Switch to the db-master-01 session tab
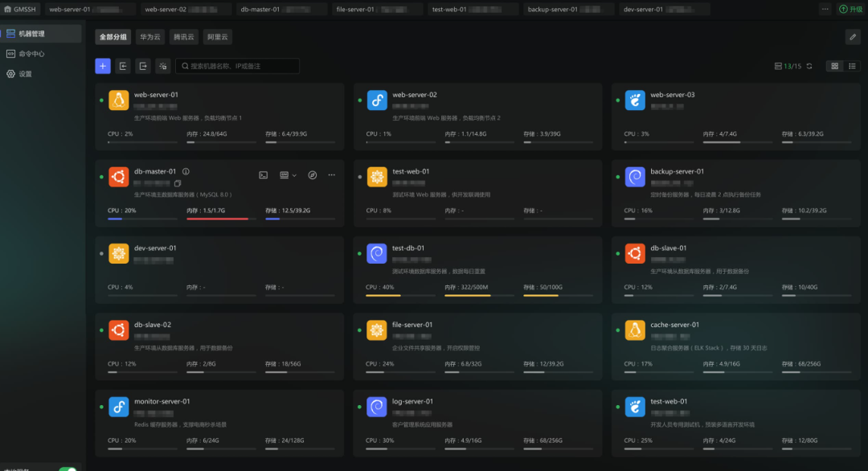The image size is (868, 471). (x=281, y=9)
